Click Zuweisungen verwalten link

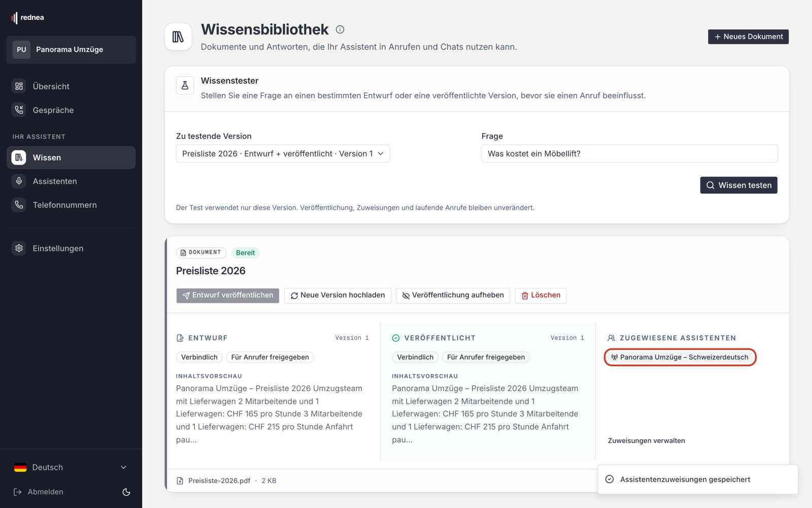647,441
